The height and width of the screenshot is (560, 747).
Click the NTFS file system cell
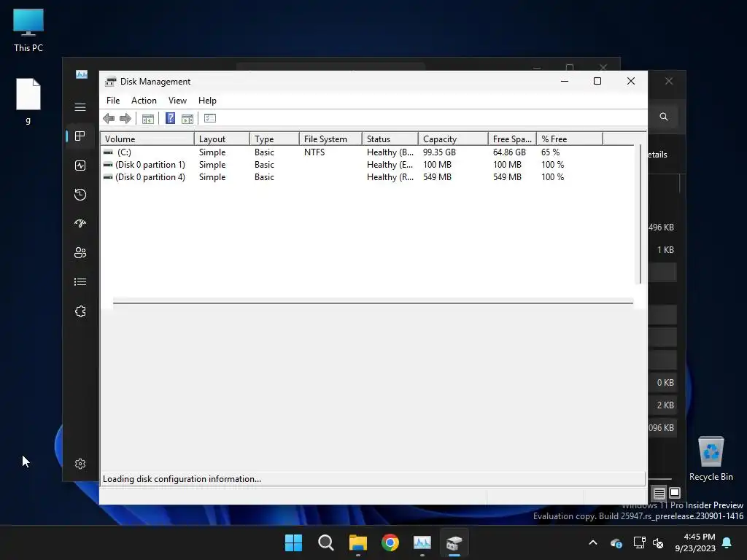314,152
